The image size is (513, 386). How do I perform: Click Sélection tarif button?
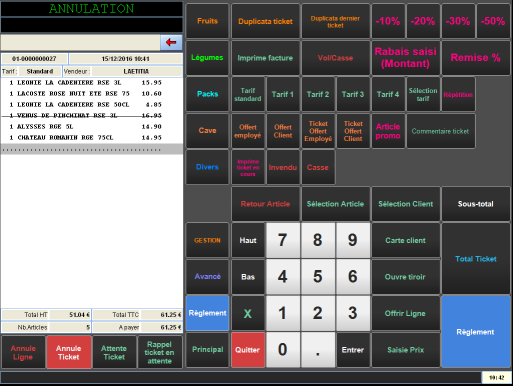423,94
